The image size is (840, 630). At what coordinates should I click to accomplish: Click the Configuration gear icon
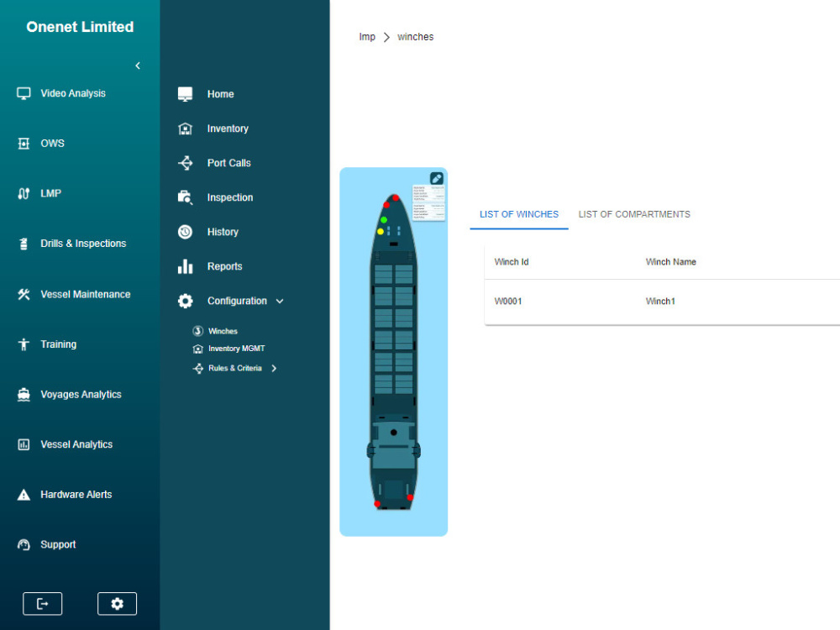186,301
